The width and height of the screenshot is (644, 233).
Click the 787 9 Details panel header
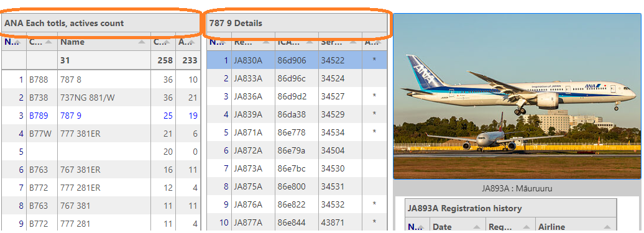tap(297, 23)
